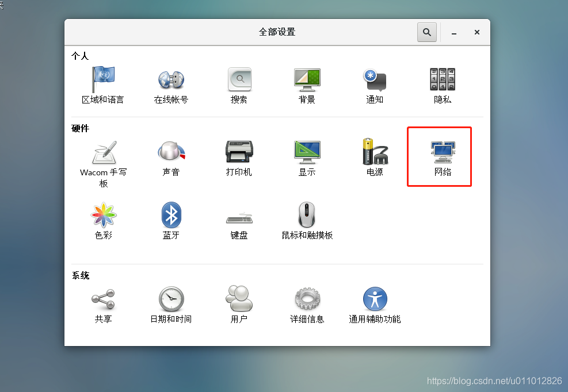Open Date and Time (日期和时间) settings
This screenshot has height=392, width=568.
171,305
